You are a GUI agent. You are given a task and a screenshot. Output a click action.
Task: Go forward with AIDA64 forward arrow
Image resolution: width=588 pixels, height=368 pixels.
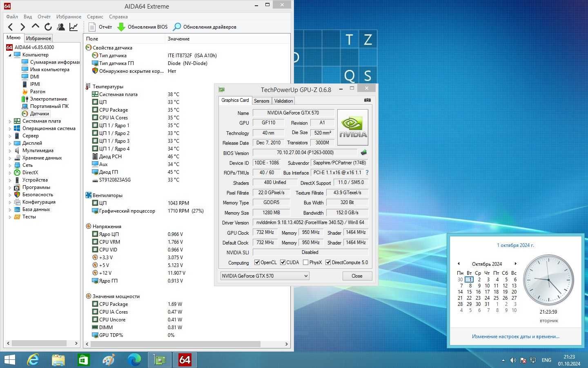click(23, 27)
